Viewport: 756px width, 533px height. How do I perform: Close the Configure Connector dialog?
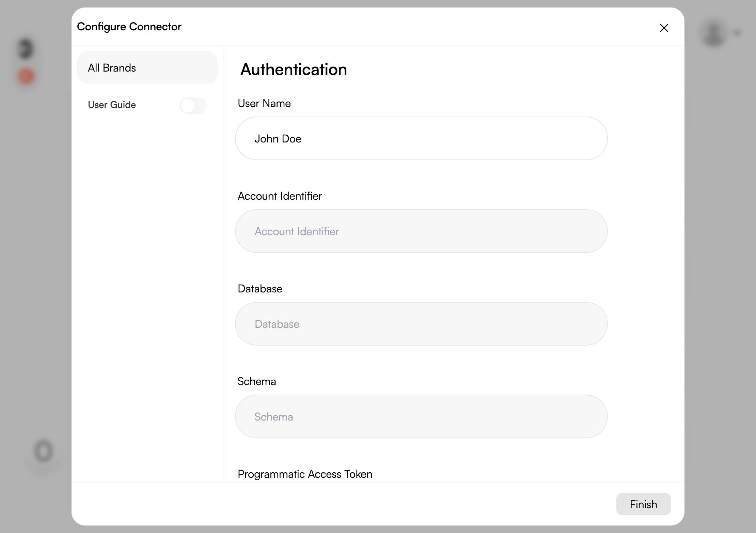tap(664, 28)
